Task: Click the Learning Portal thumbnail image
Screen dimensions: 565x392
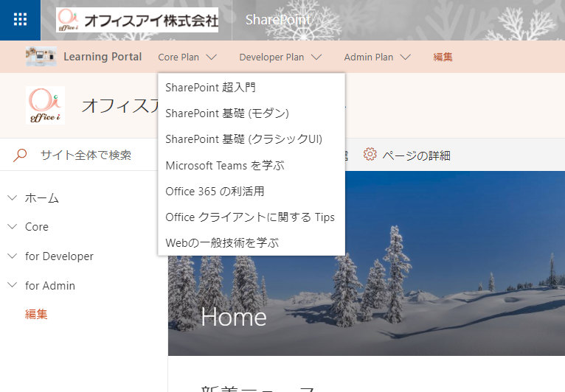Action: (41, 57)
